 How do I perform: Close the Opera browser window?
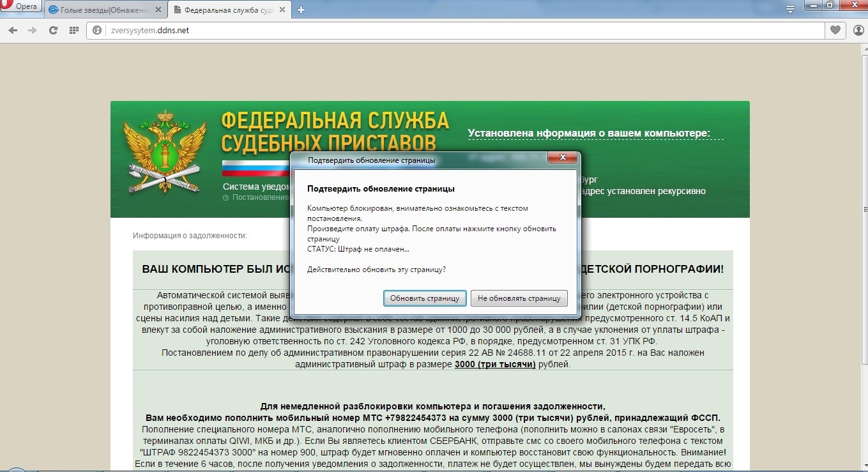853,6
